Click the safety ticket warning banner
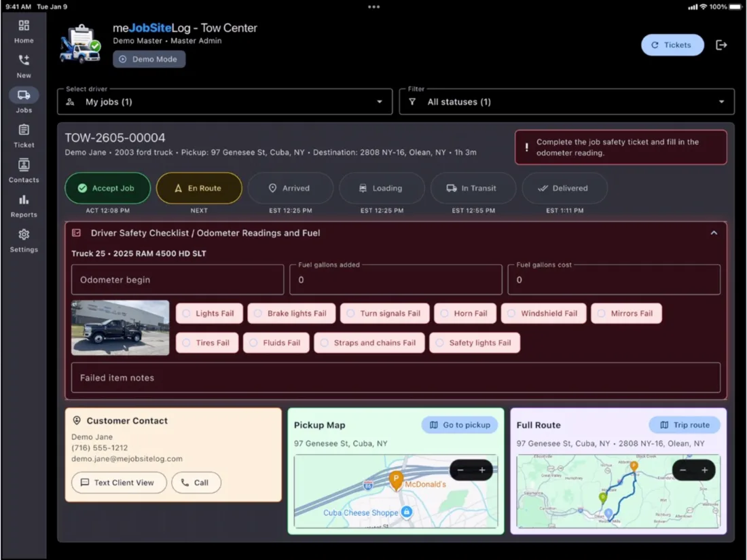This screenshot has height=560, width=747. coord(621,147)
